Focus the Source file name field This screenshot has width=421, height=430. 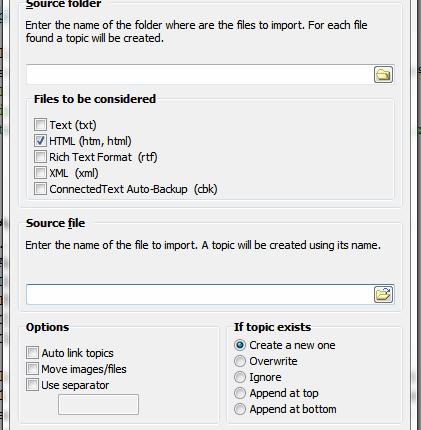click(x=200, y=294)
